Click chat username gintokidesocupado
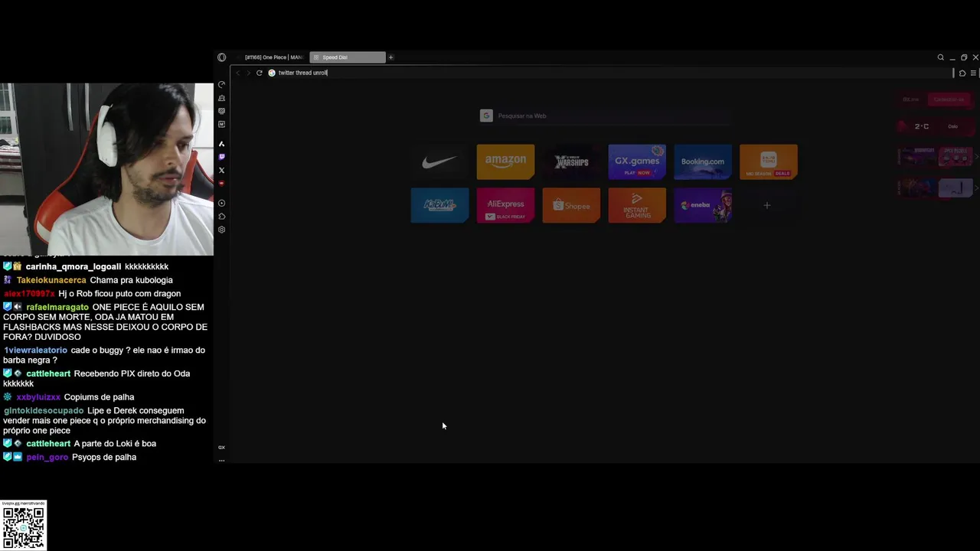Viewport: 980px width, 551px height. click(x=43, y=411)
